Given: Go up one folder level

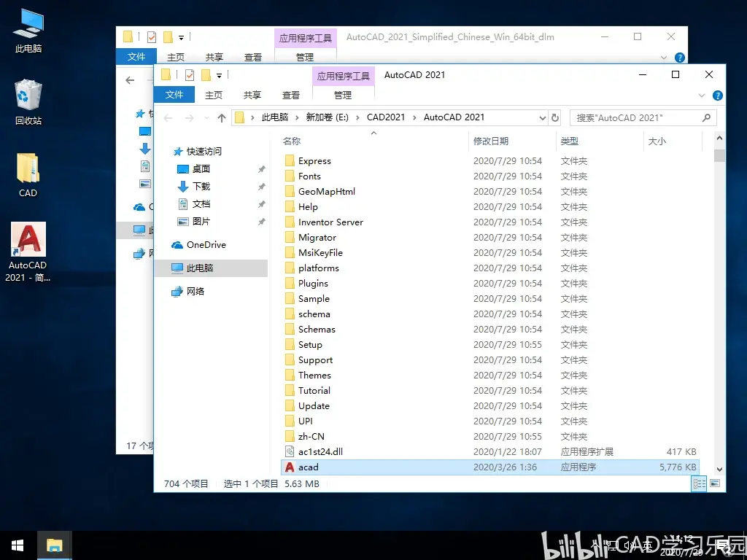Looking at the screenshot, I should (x=222, y=117).
